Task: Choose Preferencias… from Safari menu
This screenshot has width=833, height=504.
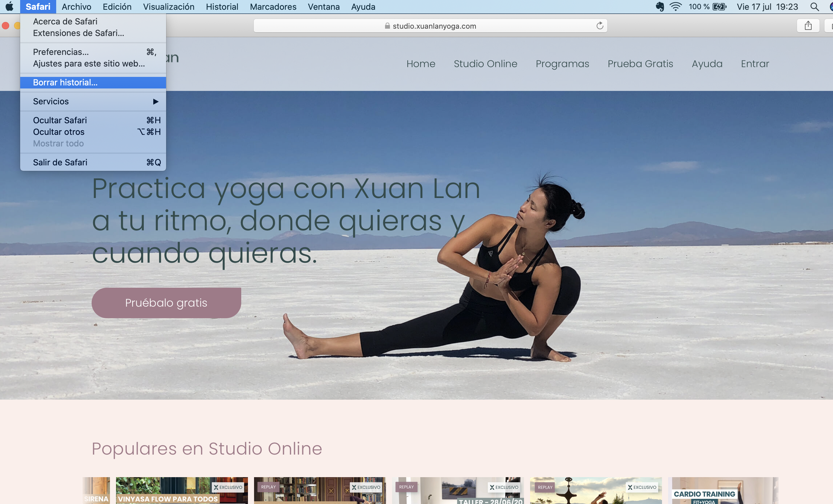Action: (x=61, y=52)
